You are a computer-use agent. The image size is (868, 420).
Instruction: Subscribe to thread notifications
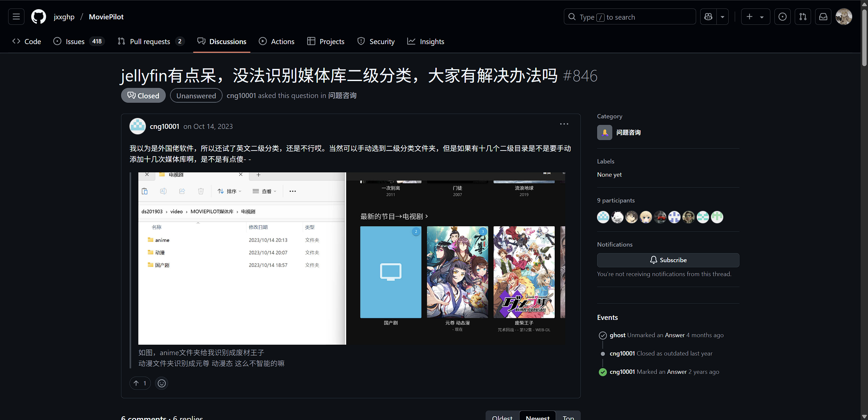tap(668, 260)
